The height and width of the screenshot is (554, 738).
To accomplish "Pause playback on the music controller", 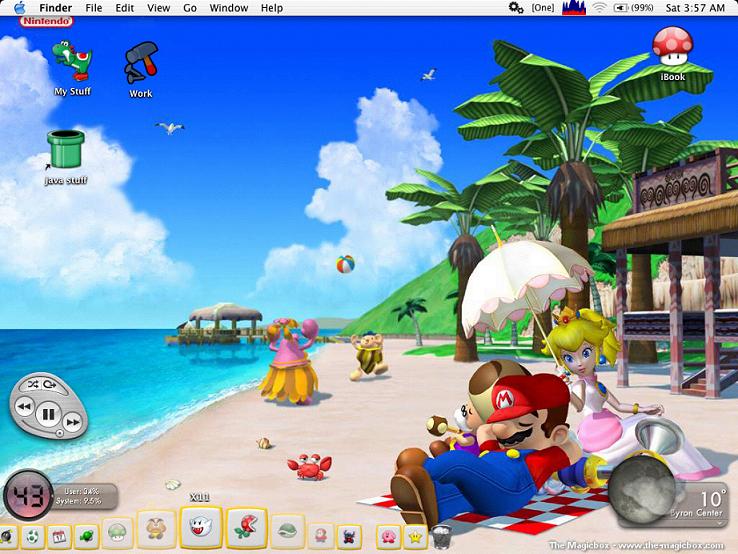I will click(48, 414).
